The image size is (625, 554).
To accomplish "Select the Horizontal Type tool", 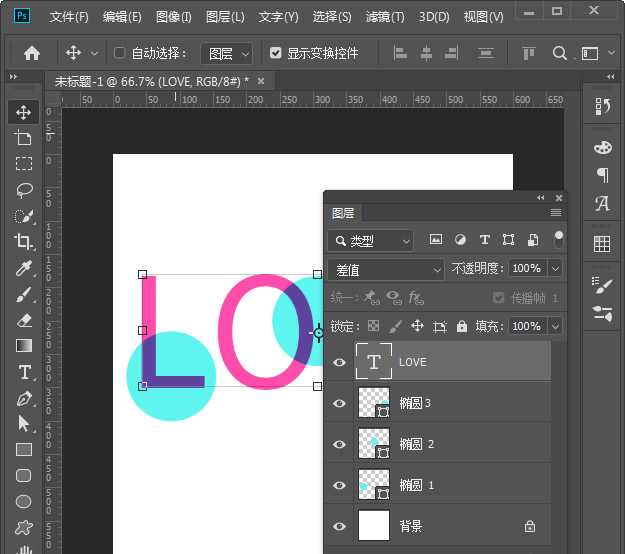I will click(x=24, y=372).
